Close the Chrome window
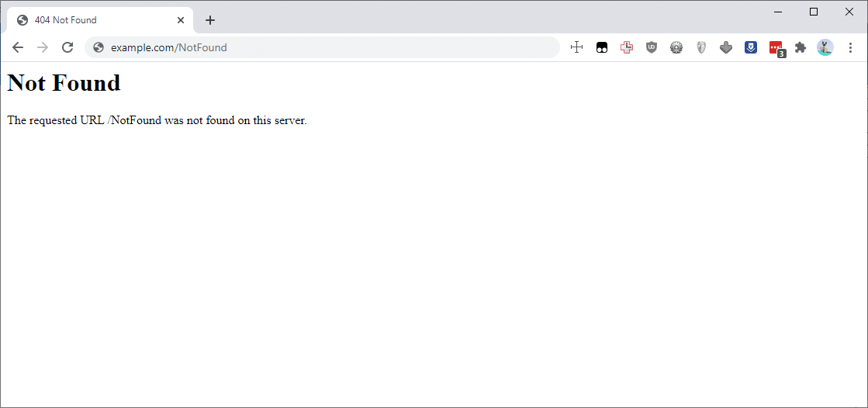 click(x=849, y=12)
